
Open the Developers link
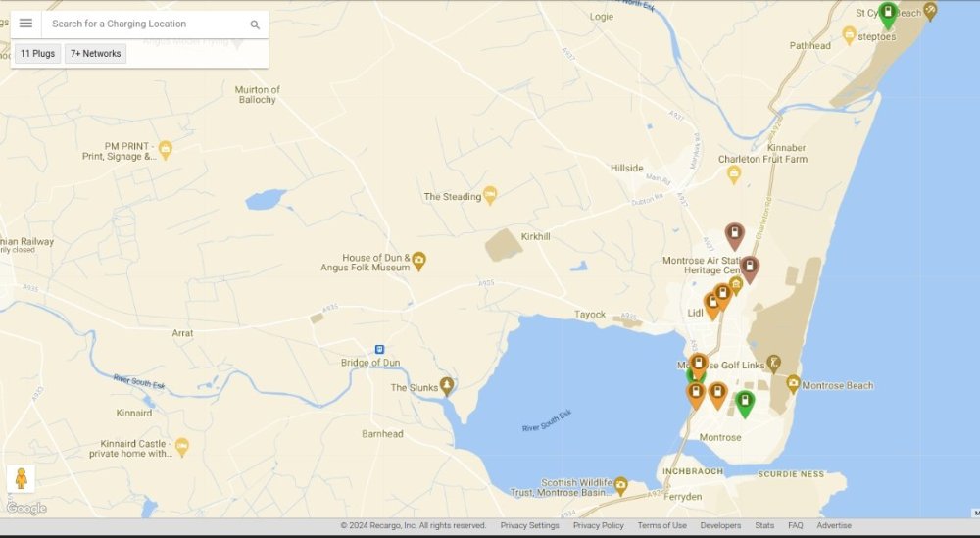[x=720, y=525]
